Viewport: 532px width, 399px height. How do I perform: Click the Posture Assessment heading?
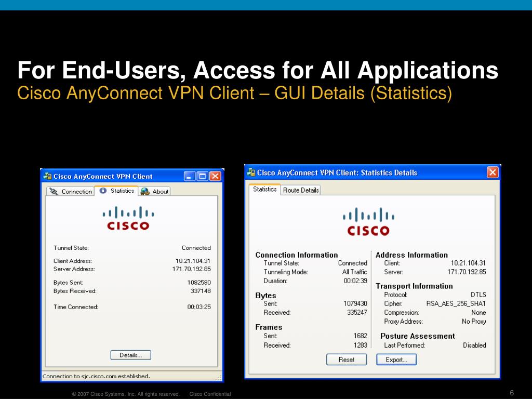pos(417,336)
